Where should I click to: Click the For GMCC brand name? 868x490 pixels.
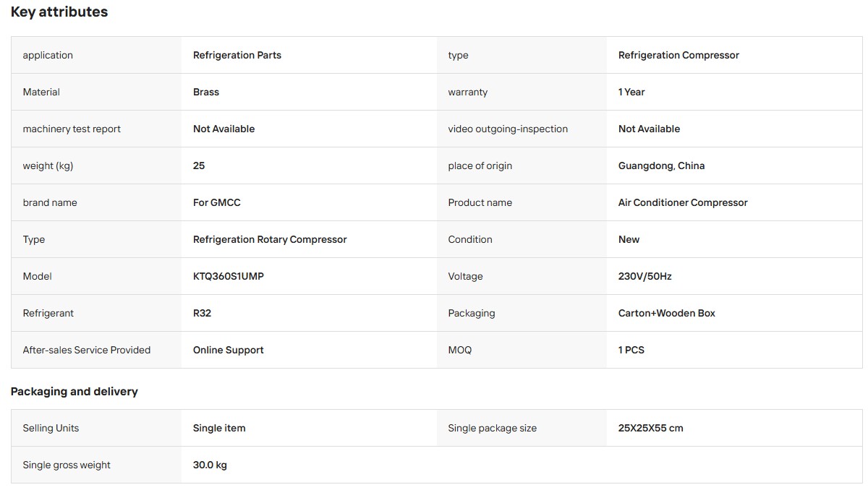[217, 202]
